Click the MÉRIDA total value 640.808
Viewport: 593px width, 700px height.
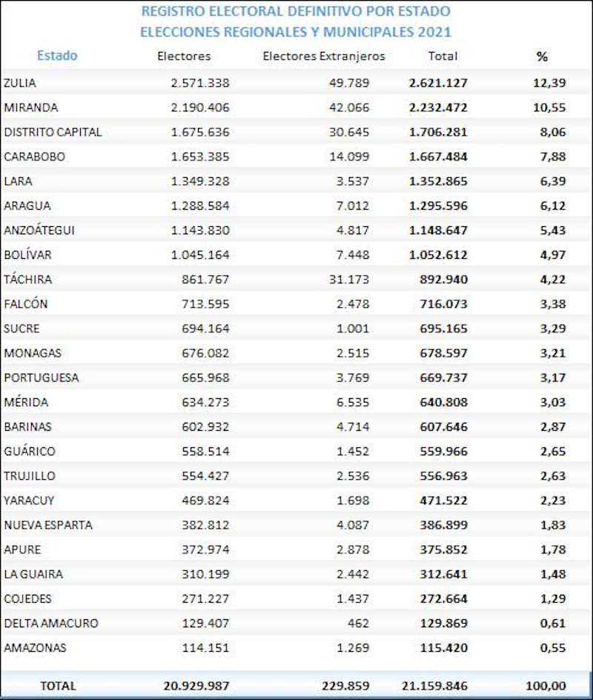[x=443, y=402]
